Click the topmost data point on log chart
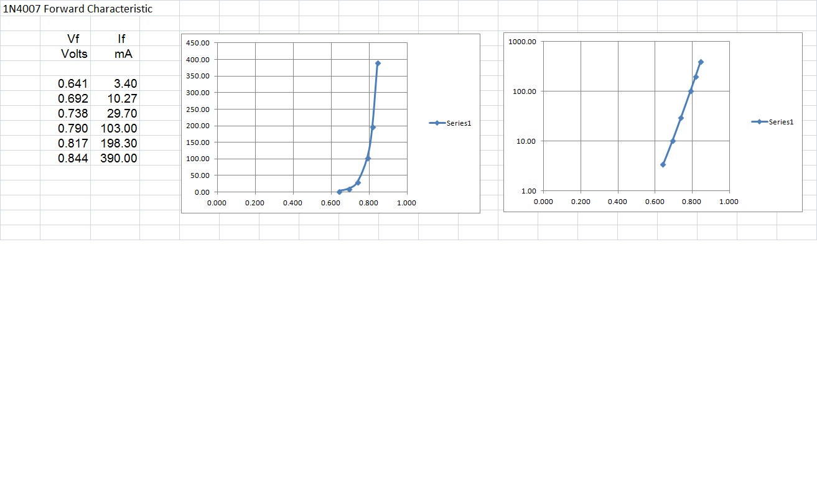 tap(701, 62)
